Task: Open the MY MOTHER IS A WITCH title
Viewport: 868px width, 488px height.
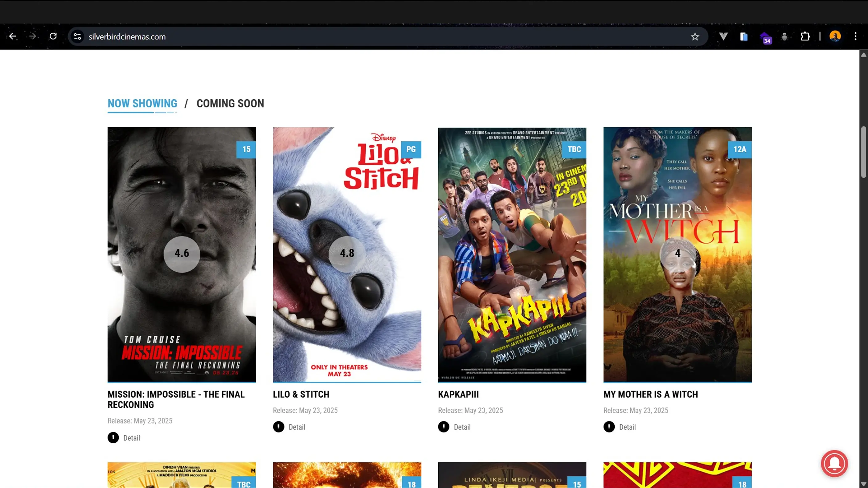Action: (x=651, y=394)
